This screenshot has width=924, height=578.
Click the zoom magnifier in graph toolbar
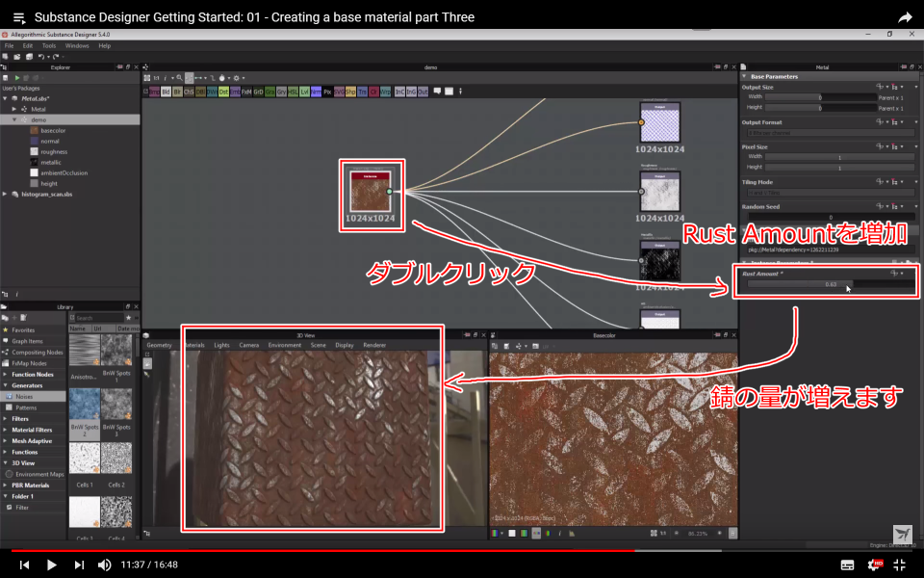[x=180, y=78]
